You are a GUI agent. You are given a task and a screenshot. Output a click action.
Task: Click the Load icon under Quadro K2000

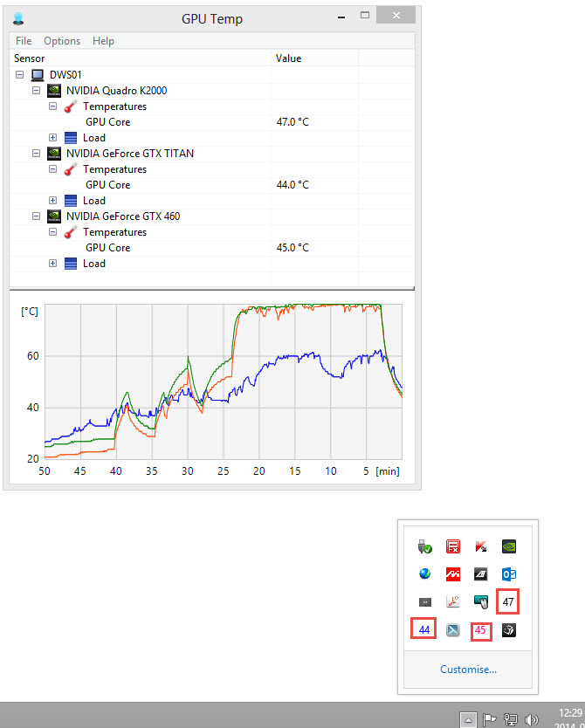71,138
